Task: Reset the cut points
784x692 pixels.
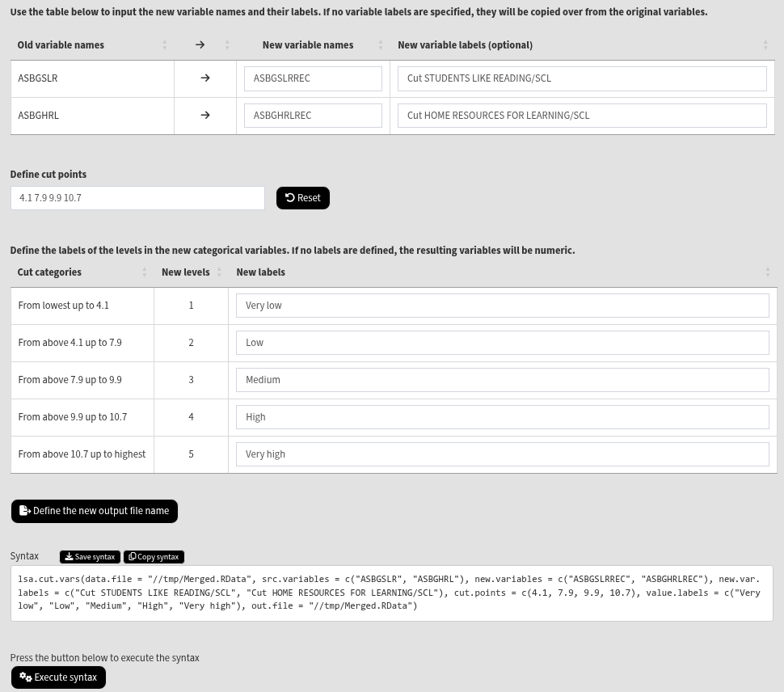Action: pyautogui.click(x=303, y=198)
